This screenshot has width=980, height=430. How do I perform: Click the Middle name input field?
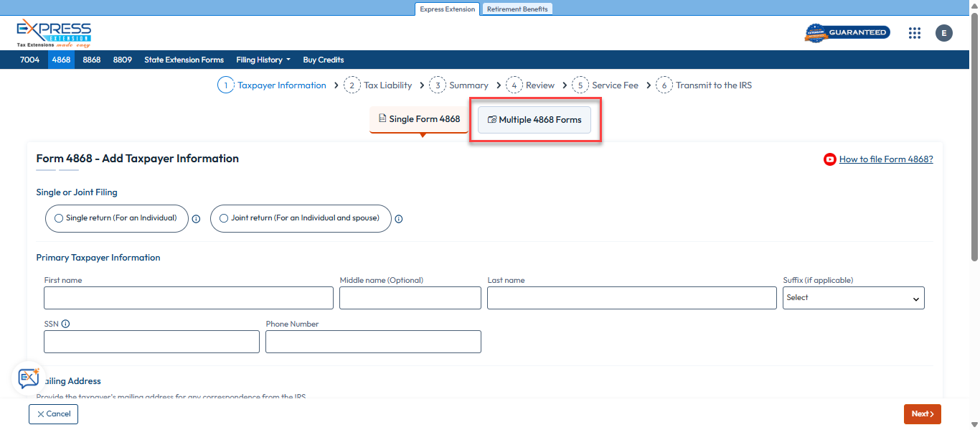(x=410, y=298)
